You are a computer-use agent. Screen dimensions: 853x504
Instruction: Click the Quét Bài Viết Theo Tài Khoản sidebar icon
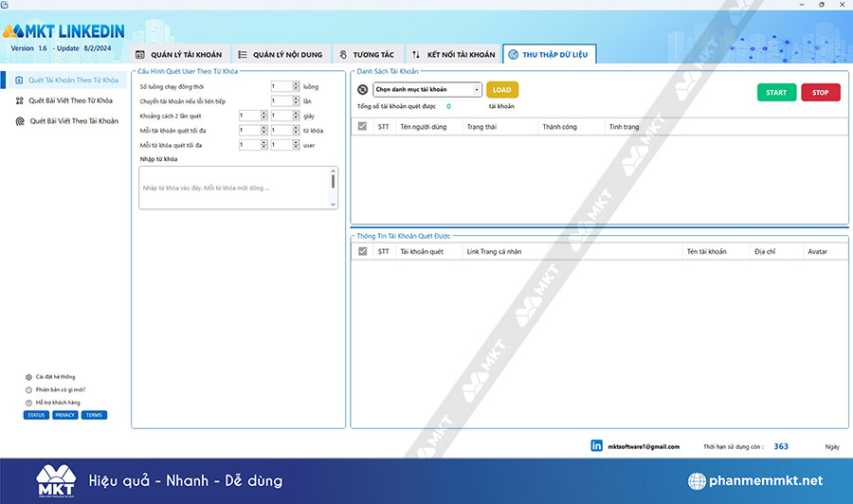click(20, 121)
